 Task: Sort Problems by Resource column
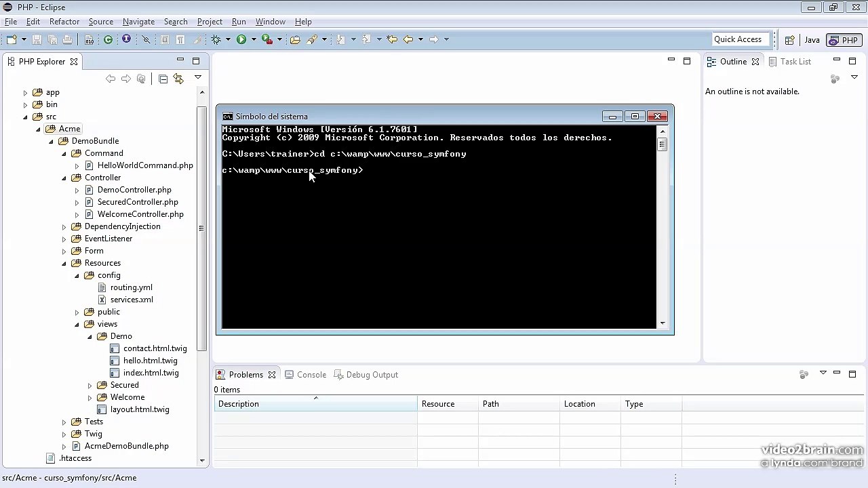(x=448, y=404)
